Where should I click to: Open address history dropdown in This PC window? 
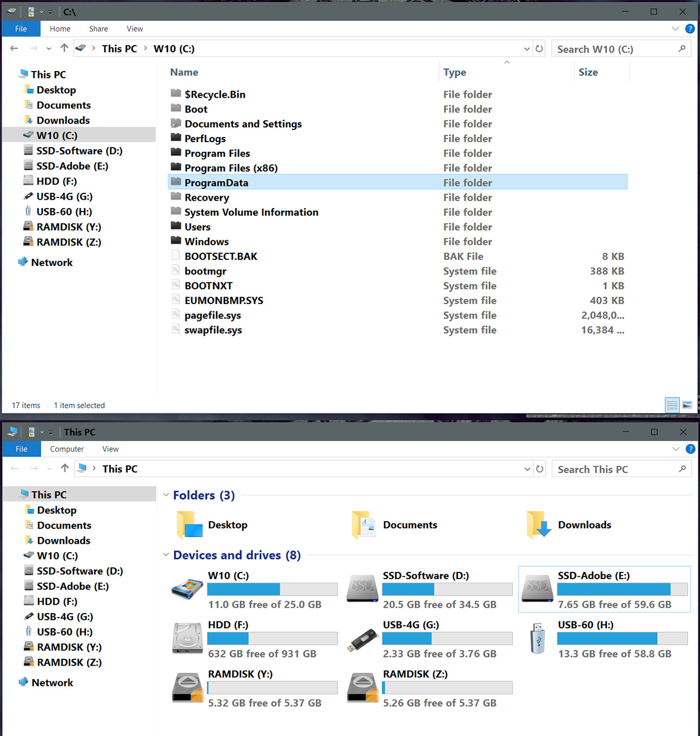(x=528, y=469)
